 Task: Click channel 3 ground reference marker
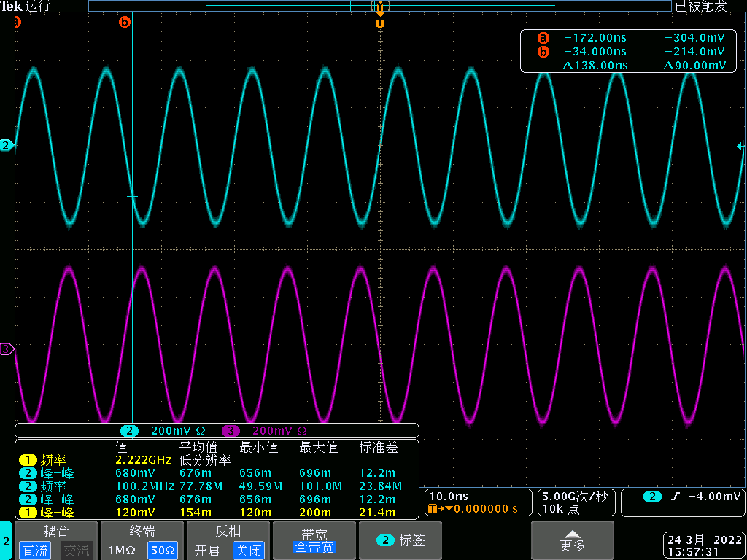pyautogui.click(x=7, y=349)
